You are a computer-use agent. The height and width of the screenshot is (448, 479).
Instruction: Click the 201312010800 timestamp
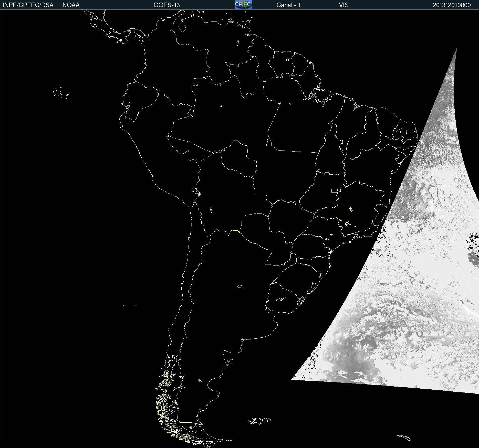pyautogui.click(x=452, y=5)
